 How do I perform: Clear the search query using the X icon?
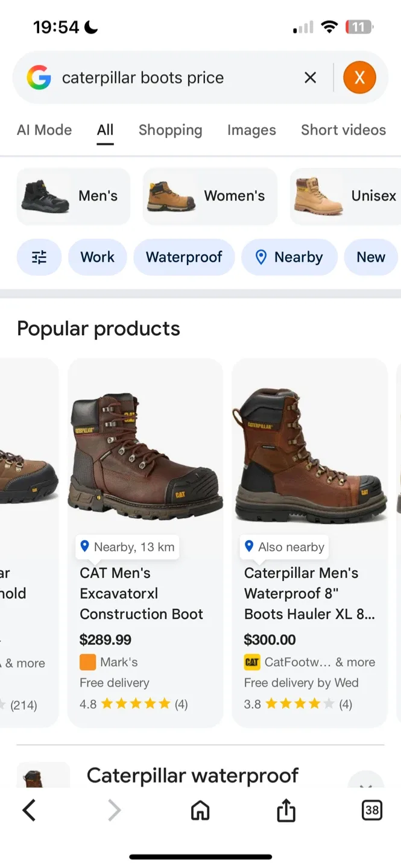coord(310,77)
